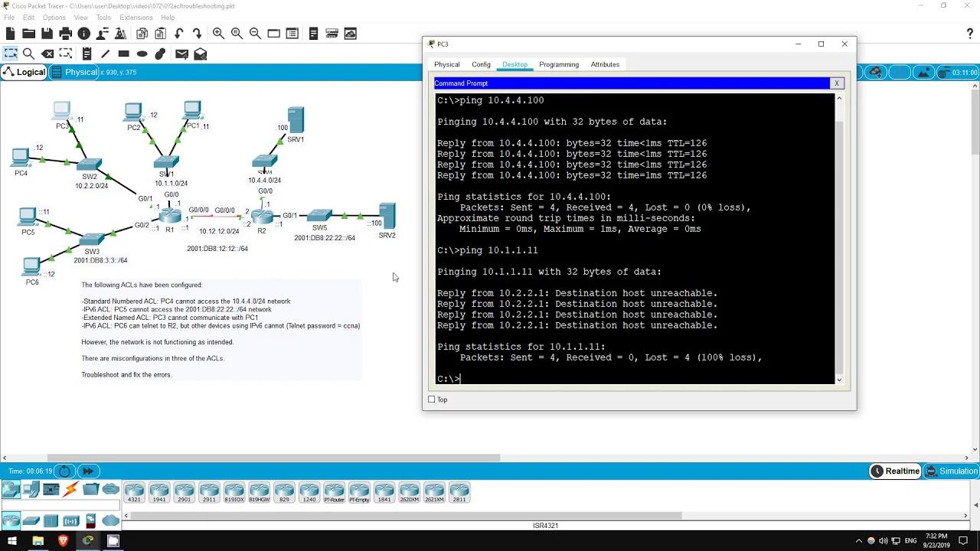Enable the Top checkbox in PC3 window
Image resolution: width=980 pixels, height=551 pixels.
pos(432,399)
